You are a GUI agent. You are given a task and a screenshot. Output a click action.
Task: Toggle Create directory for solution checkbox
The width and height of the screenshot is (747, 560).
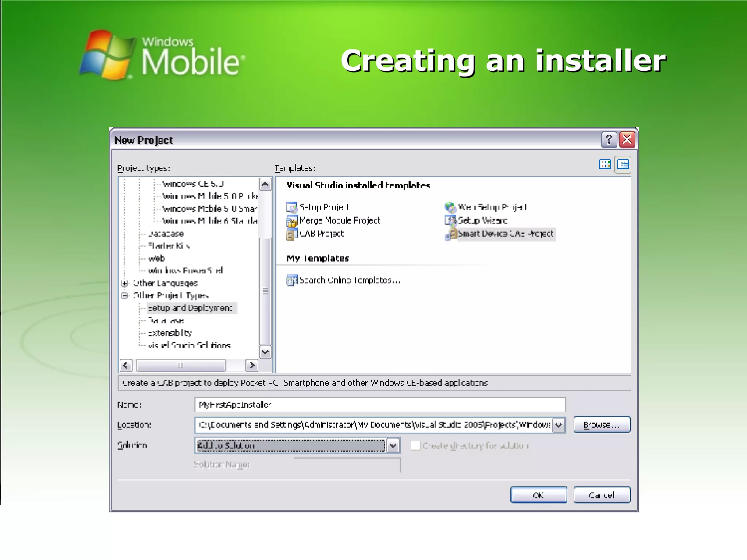coord(415,446)
